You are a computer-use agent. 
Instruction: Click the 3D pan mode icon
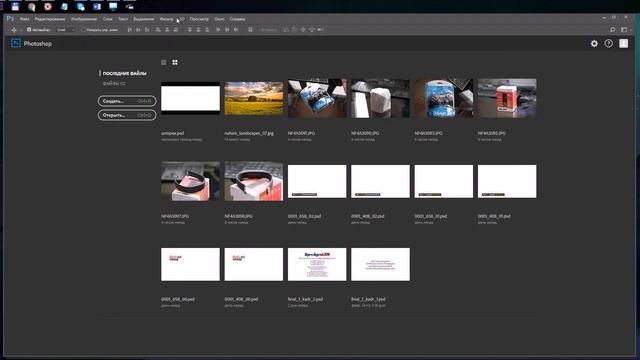click(303, 30)
